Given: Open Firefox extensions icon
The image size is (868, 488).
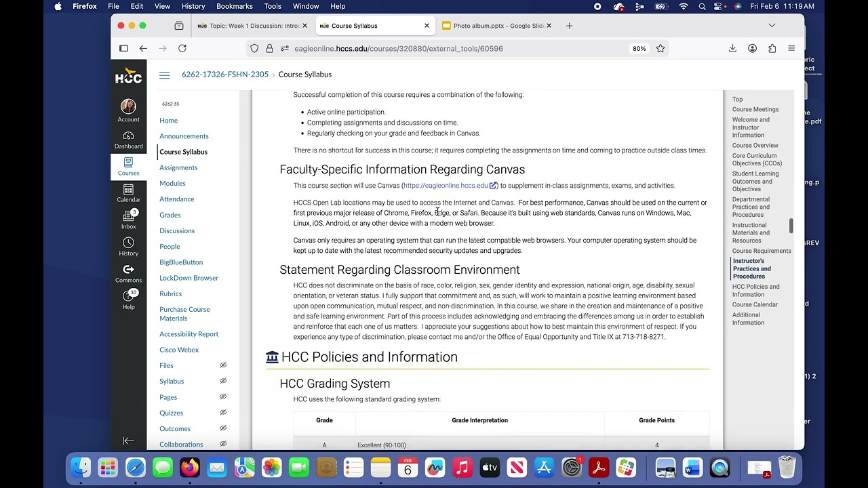Looking at the screenshot, I should (x=772, y=48).
